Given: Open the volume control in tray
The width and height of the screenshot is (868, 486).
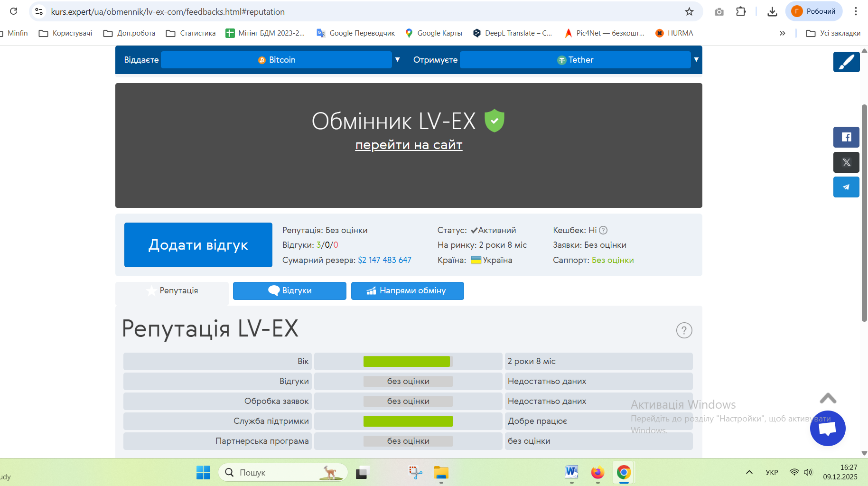Looking at the screenshot, I should (x=808, y=472).
